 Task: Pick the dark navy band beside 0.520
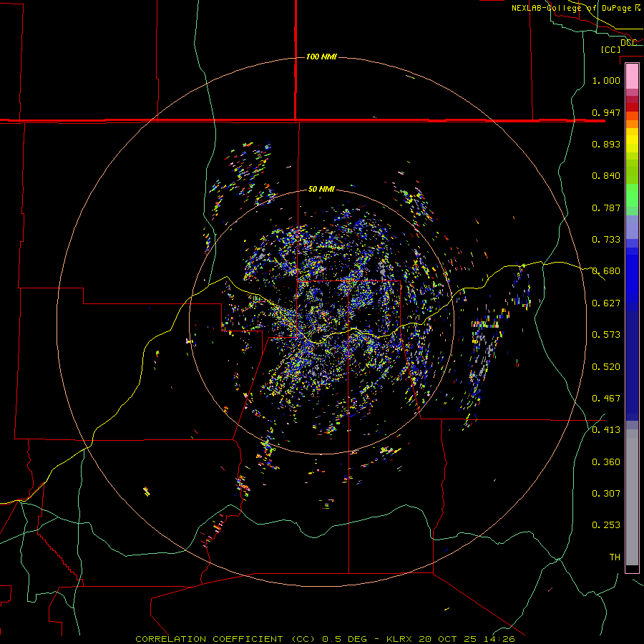click(x=632, y=366)
